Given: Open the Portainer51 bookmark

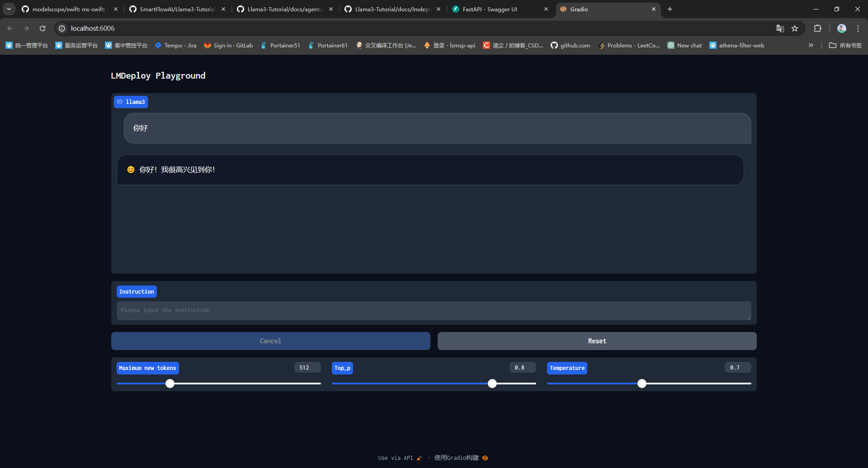Looking at the screenshot, I should [280, 45].
